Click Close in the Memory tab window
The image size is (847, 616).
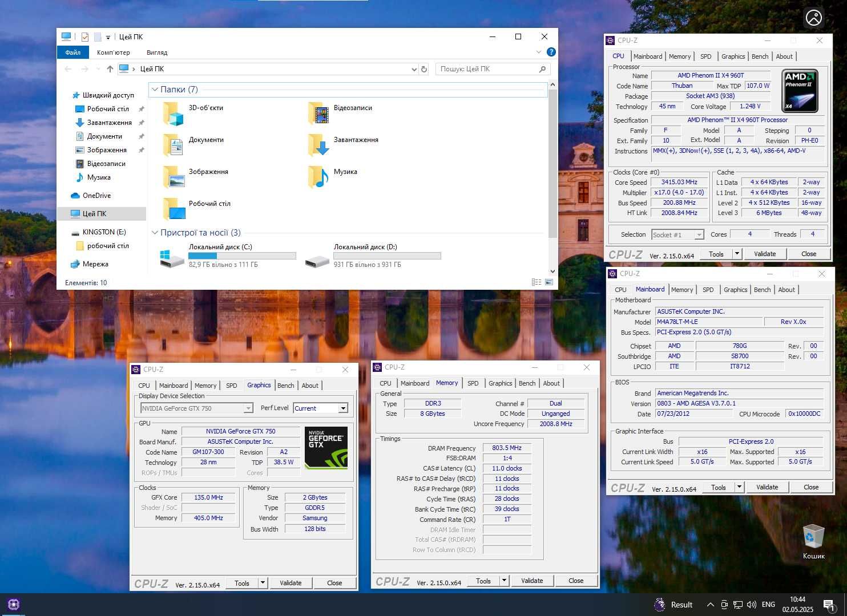click(x=575, y=581)
